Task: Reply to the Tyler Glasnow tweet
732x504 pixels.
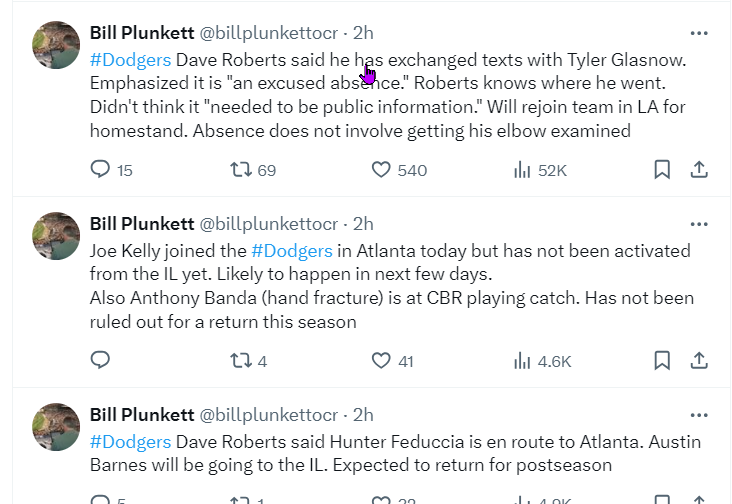Action: coord(100,170)
